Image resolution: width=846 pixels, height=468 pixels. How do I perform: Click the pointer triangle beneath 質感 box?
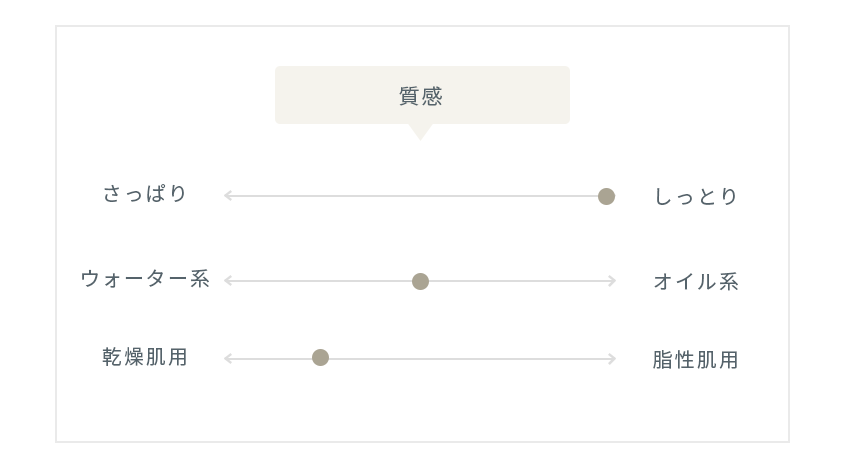coord(420,131)
